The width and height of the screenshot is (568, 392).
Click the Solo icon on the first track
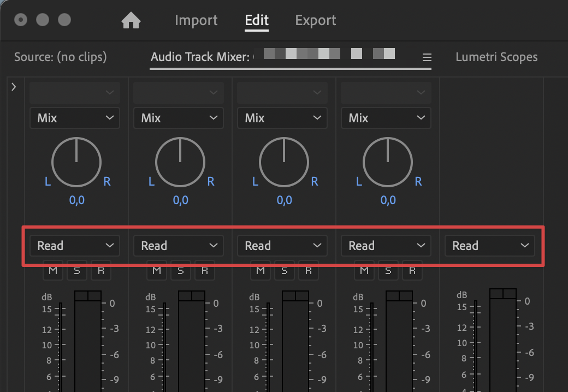(x=77, y=270)
